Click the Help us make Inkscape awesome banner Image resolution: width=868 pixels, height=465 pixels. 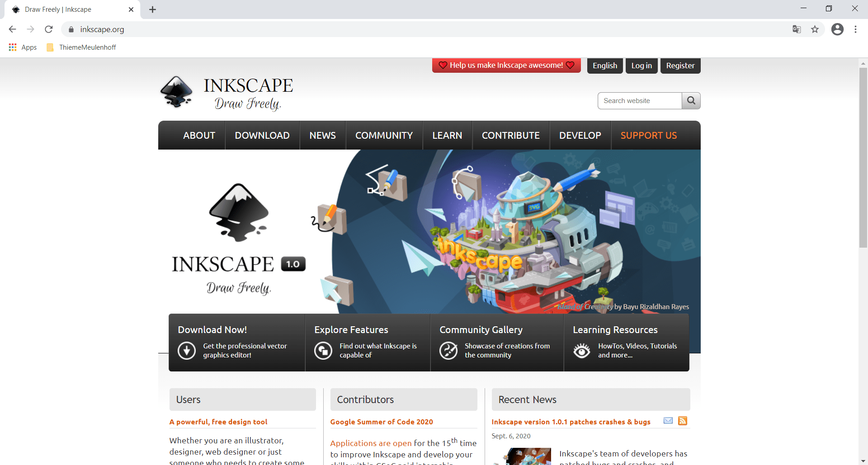[506, 66]
